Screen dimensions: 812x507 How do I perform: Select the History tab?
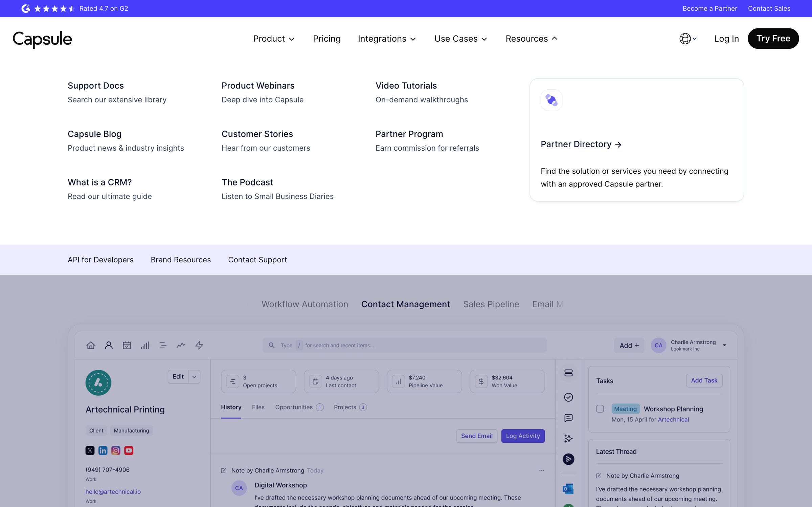(231, 407)
